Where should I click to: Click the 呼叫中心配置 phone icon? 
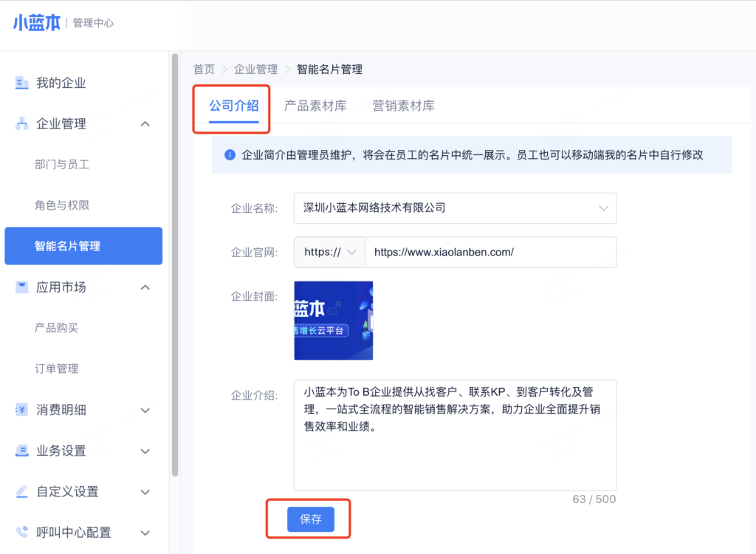coord(21,532)
